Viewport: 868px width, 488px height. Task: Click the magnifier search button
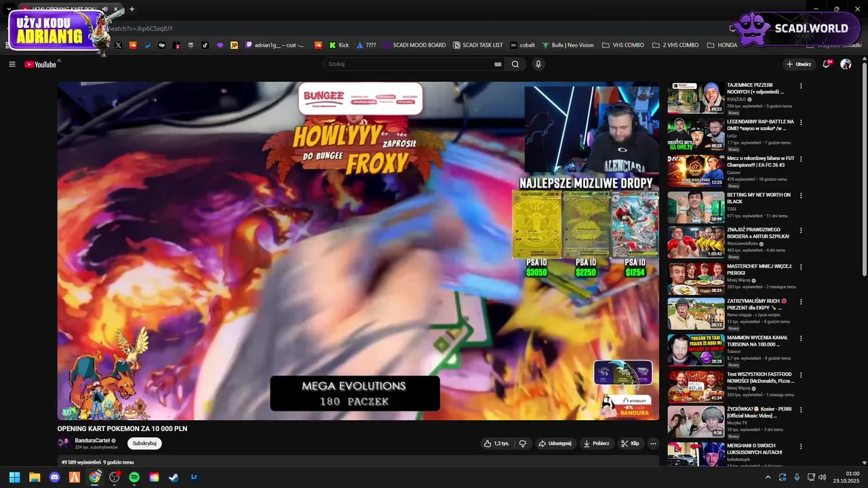pyautogui.click(x=515, y=64)
